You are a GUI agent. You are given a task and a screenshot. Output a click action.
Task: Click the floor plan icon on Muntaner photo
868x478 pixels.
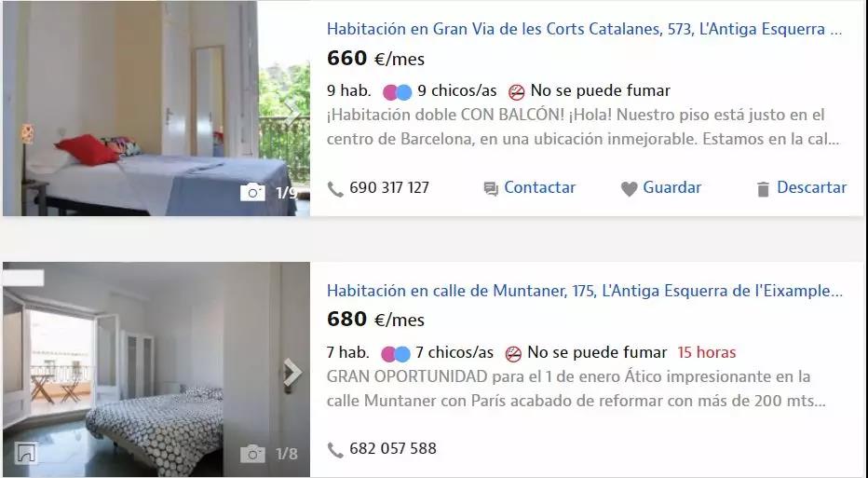[x=26, y=454]
